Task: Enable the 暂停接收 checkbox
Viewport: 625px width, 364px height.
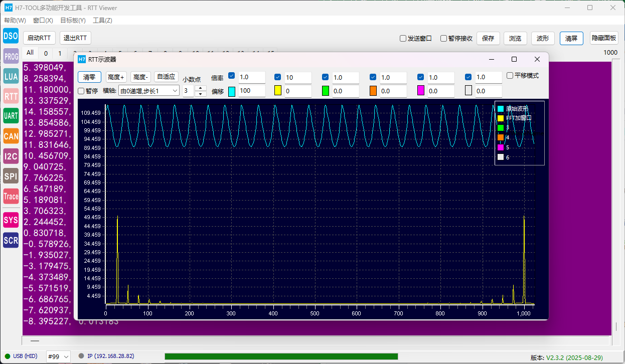Action: click(x=444, y=39)
